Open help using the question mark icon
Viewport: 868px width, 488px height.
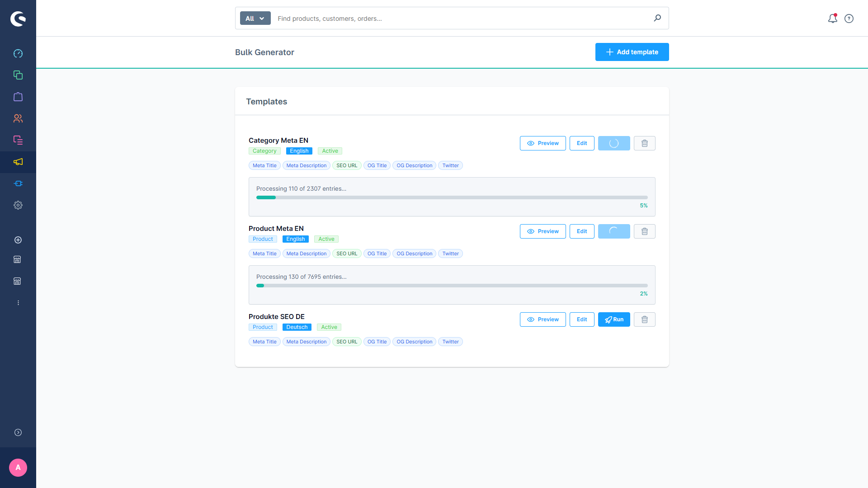click(849, 19)
